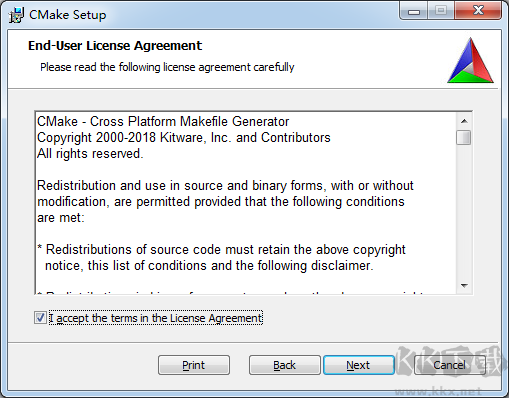
Task: Click 'modification, are permitted provided' license line
Action: [x=221, y=202]
